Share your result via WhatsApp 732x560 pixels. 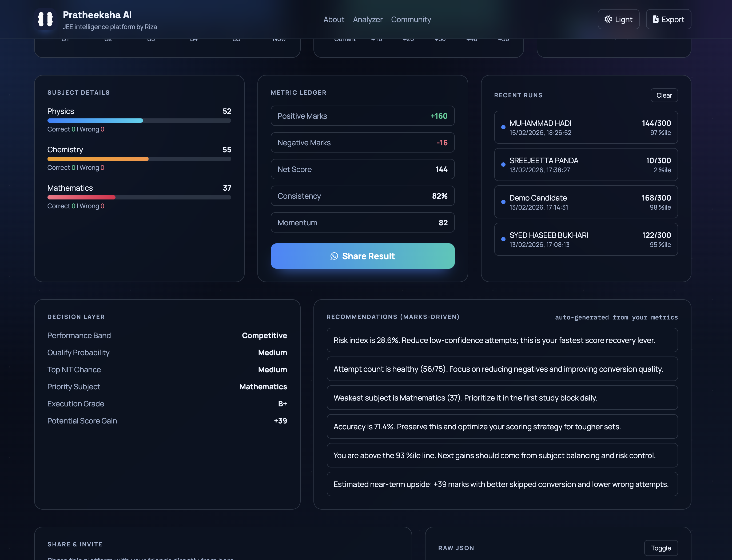363,256
